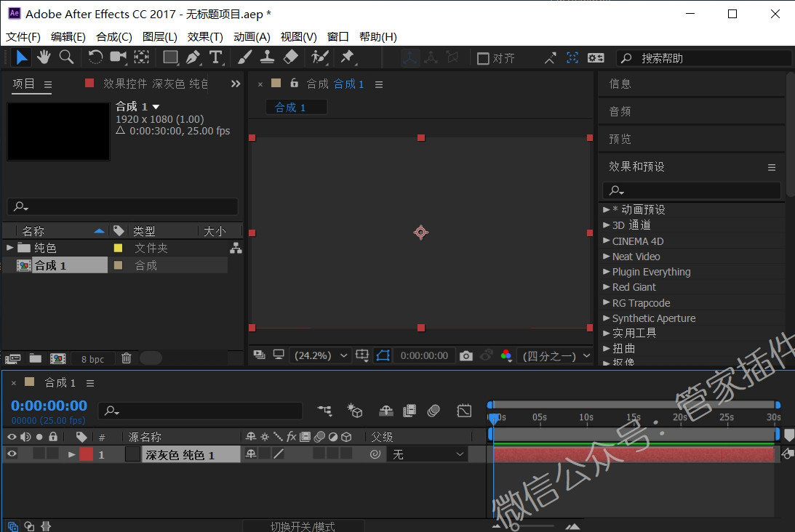
Task: Click the 切换开关/模式 button
Action: click(x=303, y=526)
